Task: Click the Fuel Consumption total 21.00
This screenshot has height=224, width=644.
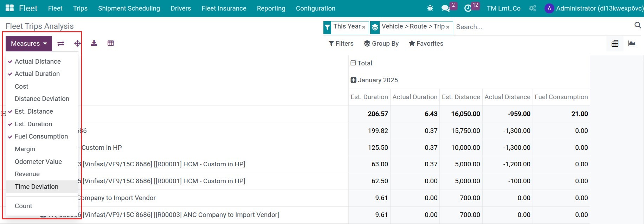Action: pos(561,114)
